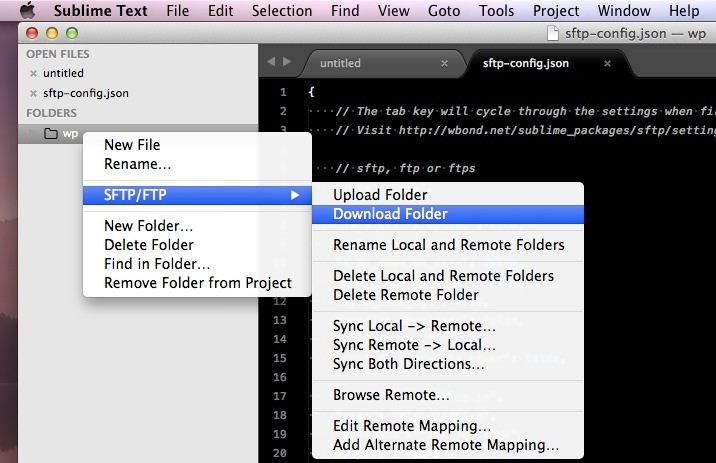Click the OPEN FILES section header

(x=58, y=54)
